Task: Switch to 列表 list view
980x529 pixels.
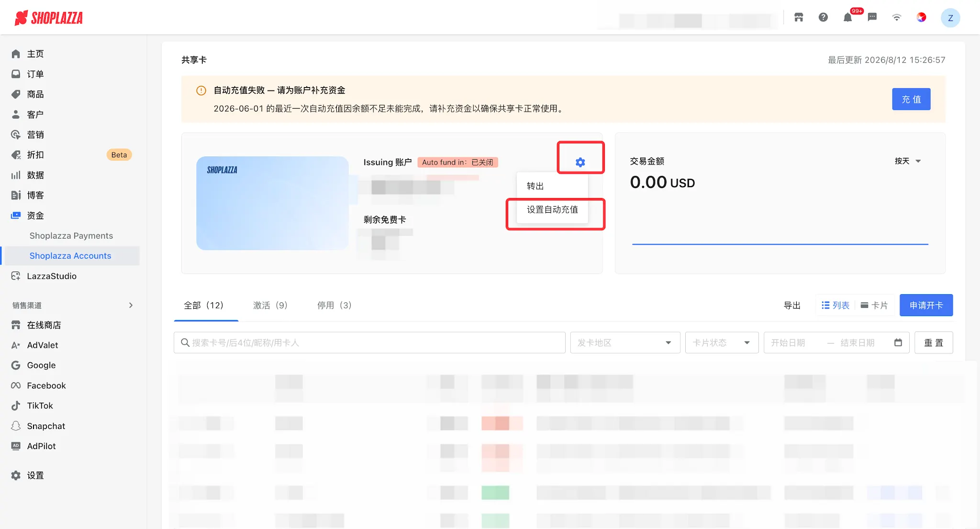Action: pyautogui.click(x=835, y=305)
